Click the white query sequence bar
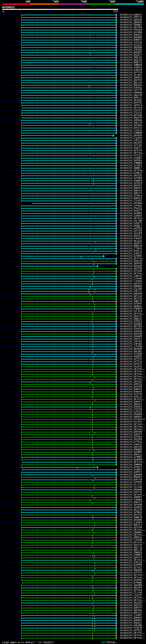146x644 pixels. click(x=60, y=10)
